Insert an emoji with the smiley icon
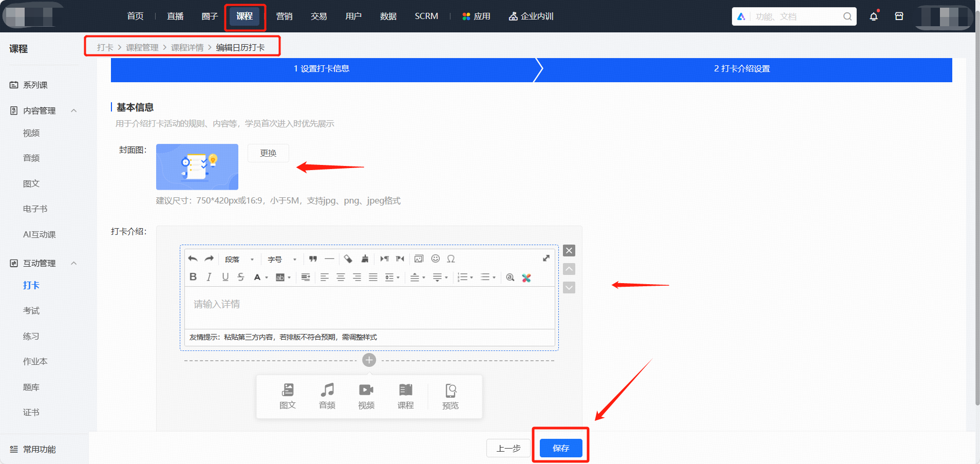 coord(436,258)
